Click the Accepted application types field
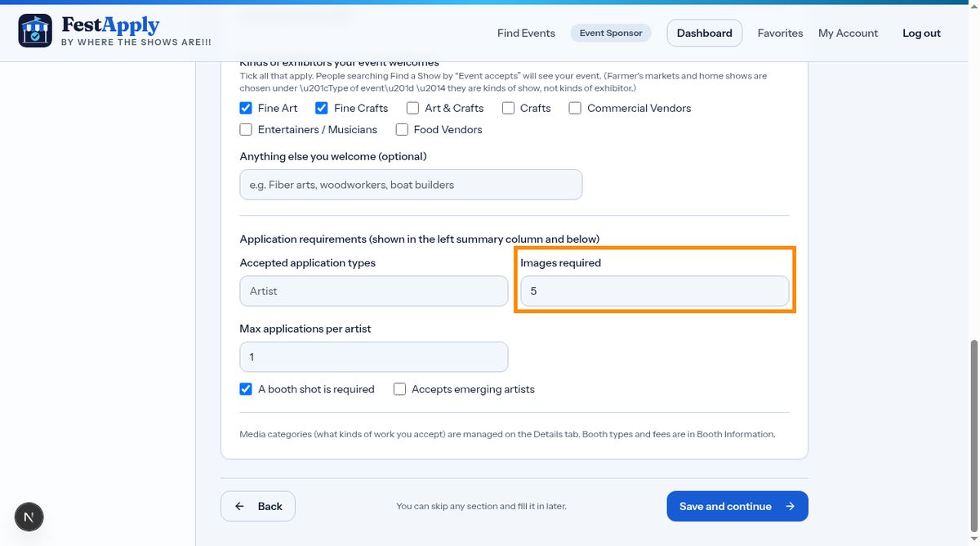This screenshot has height=546, width=980. coord(374,291)
